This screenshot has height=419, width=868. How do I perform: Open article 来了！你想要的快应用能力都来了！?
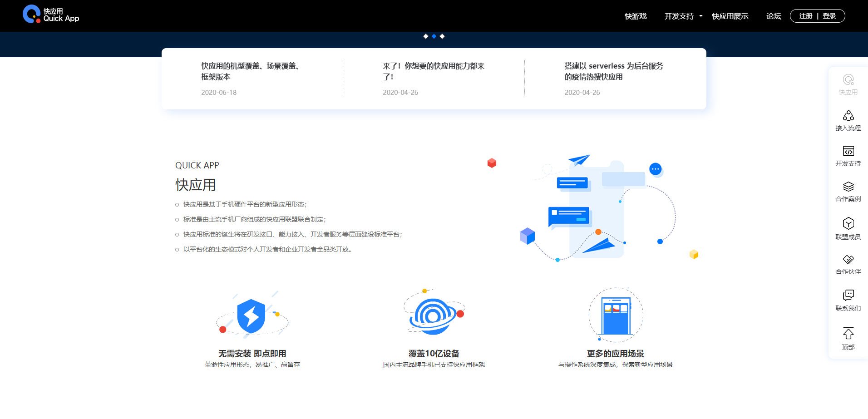coord(434,71)
